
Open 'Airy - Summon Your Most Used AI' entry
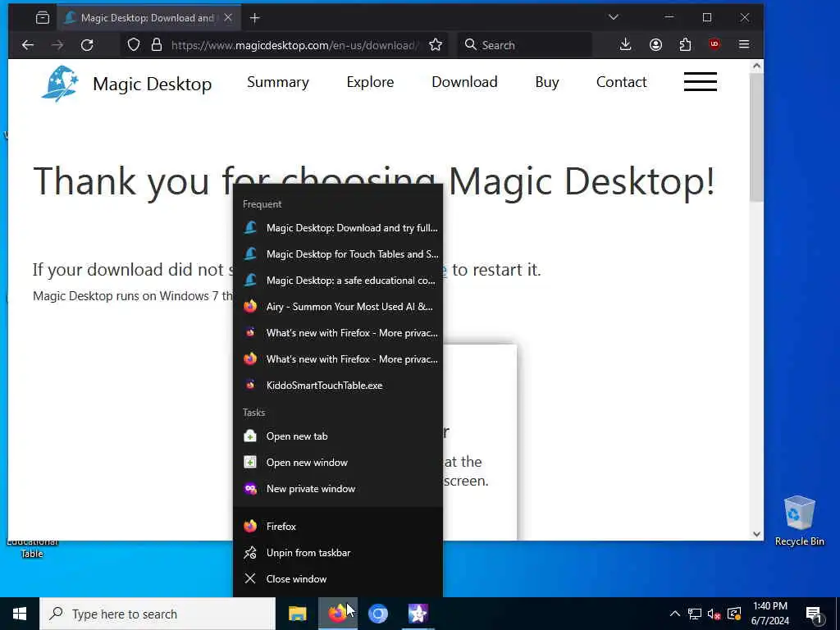tap(338, 307)
